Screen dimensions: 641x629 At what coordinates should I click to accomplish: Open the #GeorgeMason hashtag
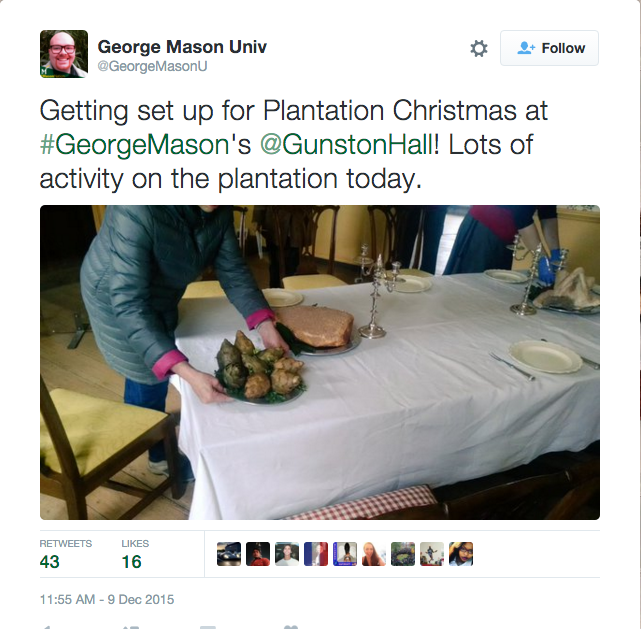click(x=134, y=144)
